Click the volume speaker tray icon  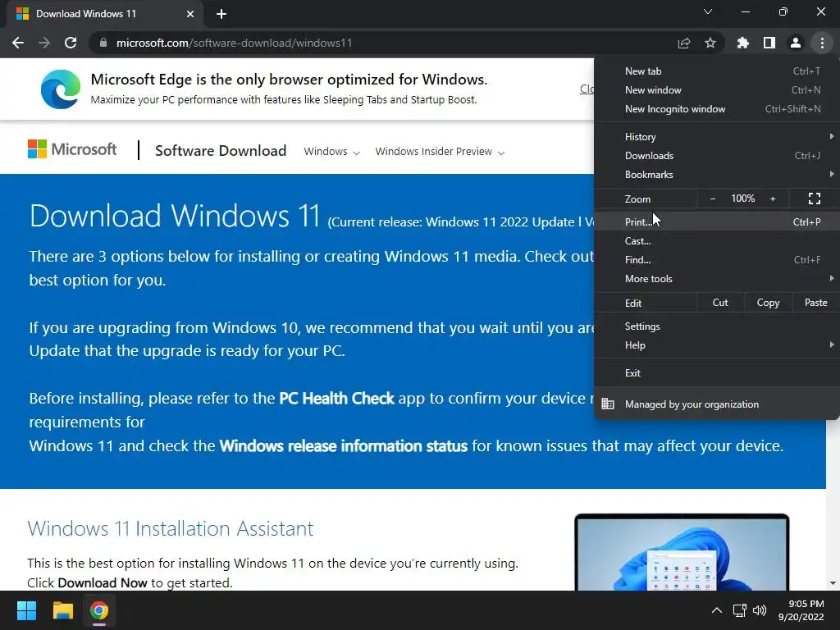pos(759,610)
